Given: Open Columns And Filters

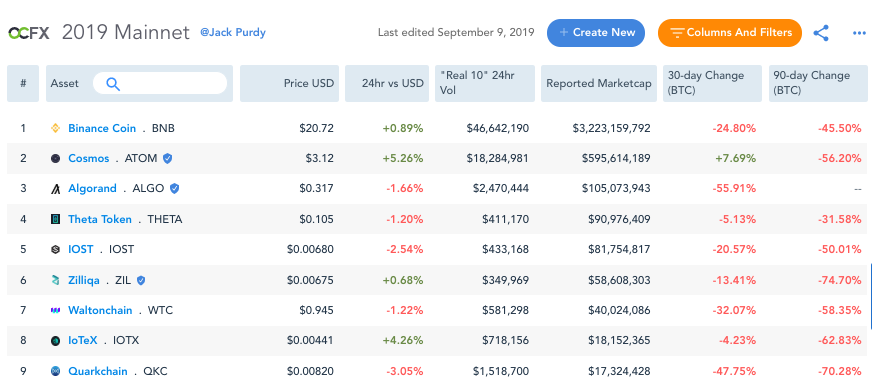Looking at the screenshot, I should [x=730, y=33].
